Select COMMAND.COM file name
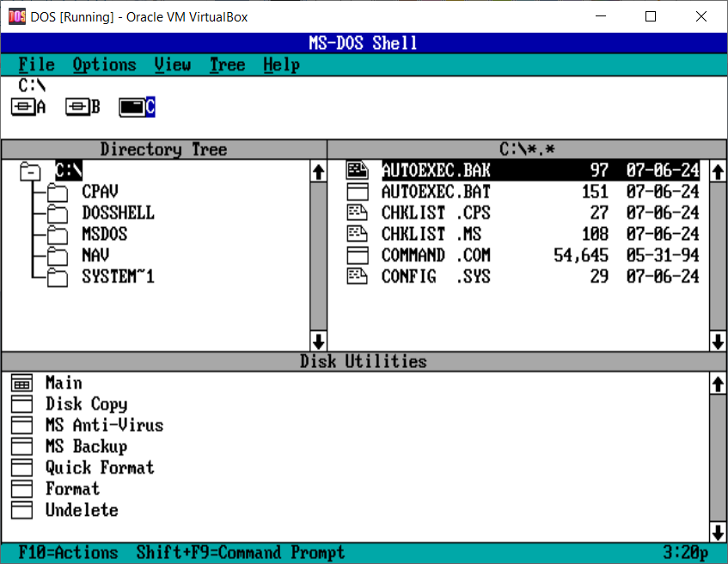The width and height of the screenshot is (728, 564). tap(436, 255)
